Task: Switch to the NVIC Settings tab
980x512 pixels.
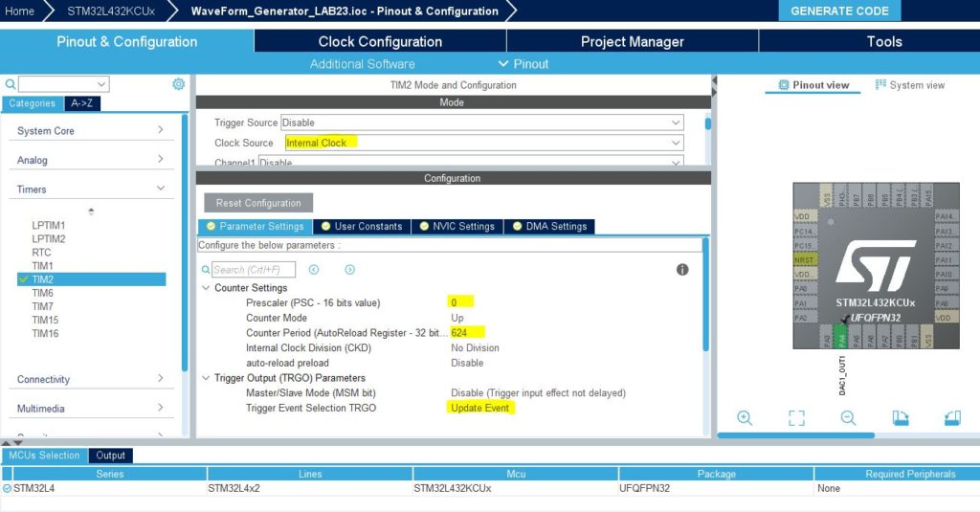Action: pos(457,227)
